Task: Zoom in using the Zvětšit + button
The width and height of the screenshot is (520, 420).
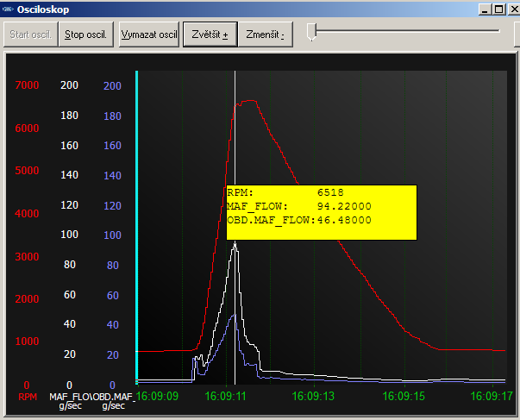Action: [x=210, y=35]
